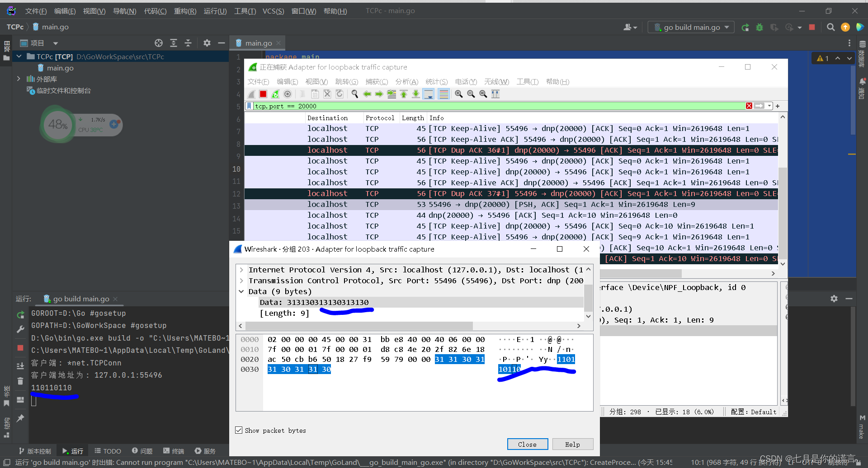Stop the running program red square in top toolbar
The width and height of the screenshot is (868, 468).
point(812,27)
